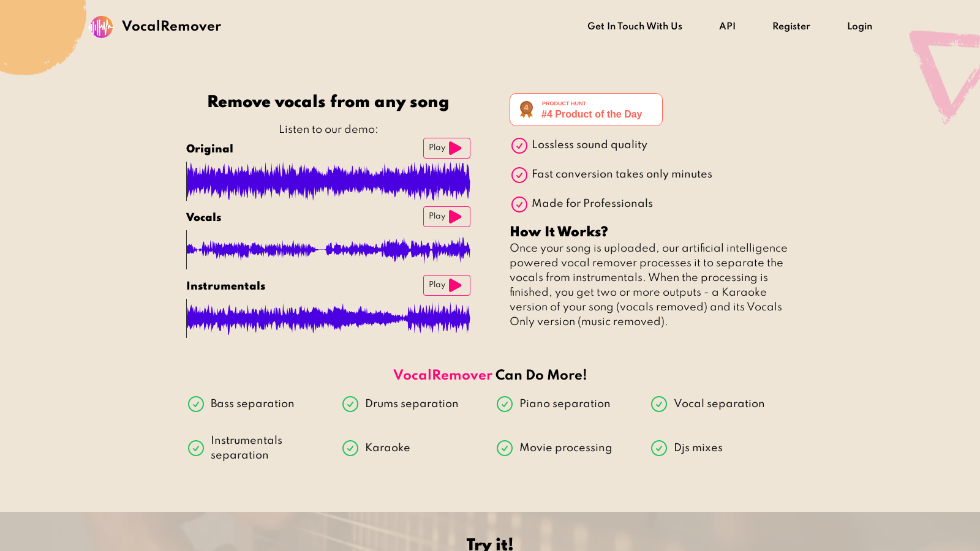
Task: Open Get In Touch With Us page
Action: coord(635,26)
